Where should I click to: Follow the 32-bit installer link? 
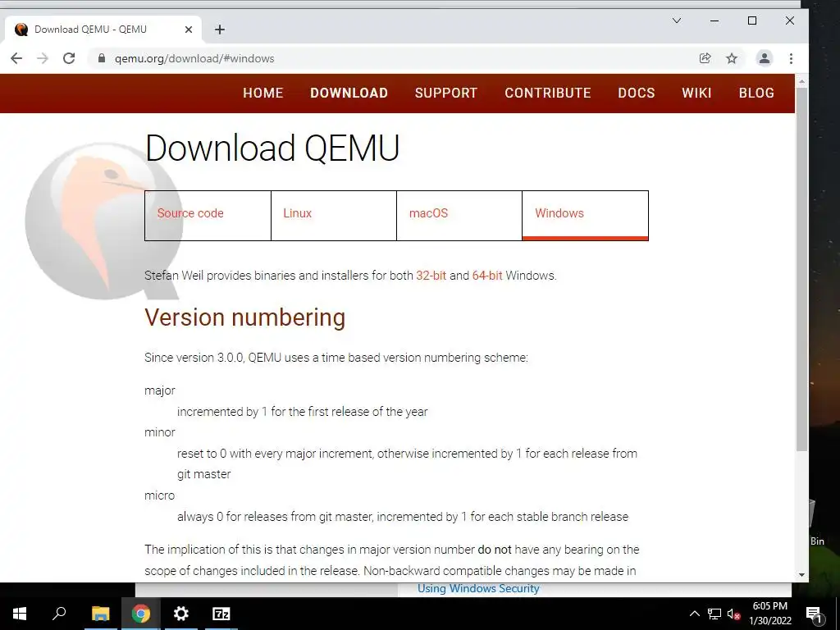[431, 276]
